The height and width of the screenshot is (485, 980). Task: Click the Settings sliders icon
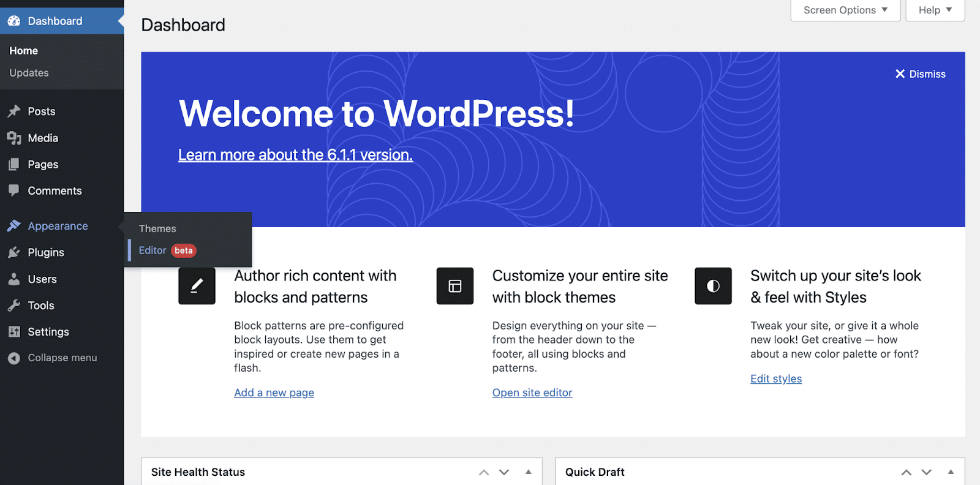tap(14, 332)
